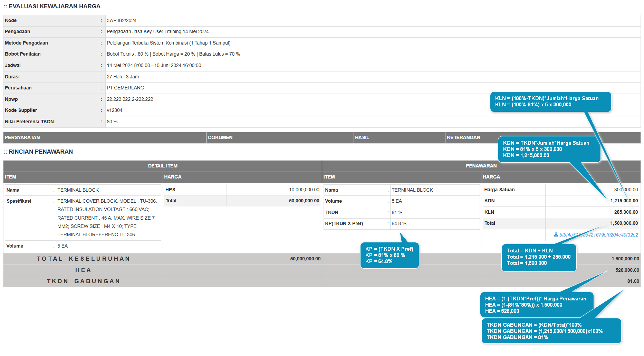
Task: Click the TKDN GABUNGAN formula callout
Action: pyautogui.click(x=551, y=331)
